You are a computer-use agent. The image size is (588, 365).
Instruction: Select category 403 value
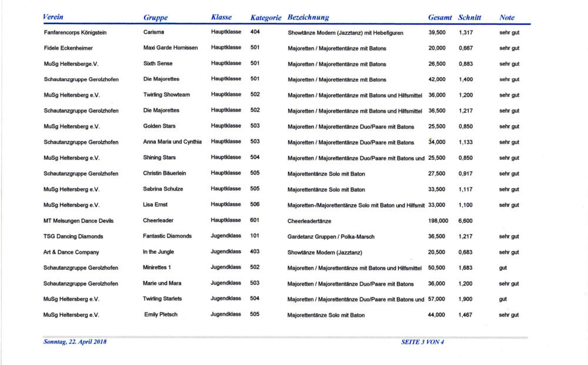(x=255, y=252)
